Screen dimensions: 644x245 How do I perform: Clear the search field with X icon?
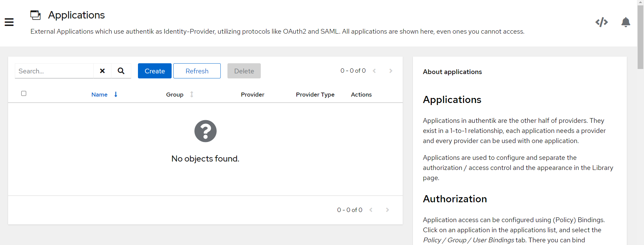coord(102,71)
